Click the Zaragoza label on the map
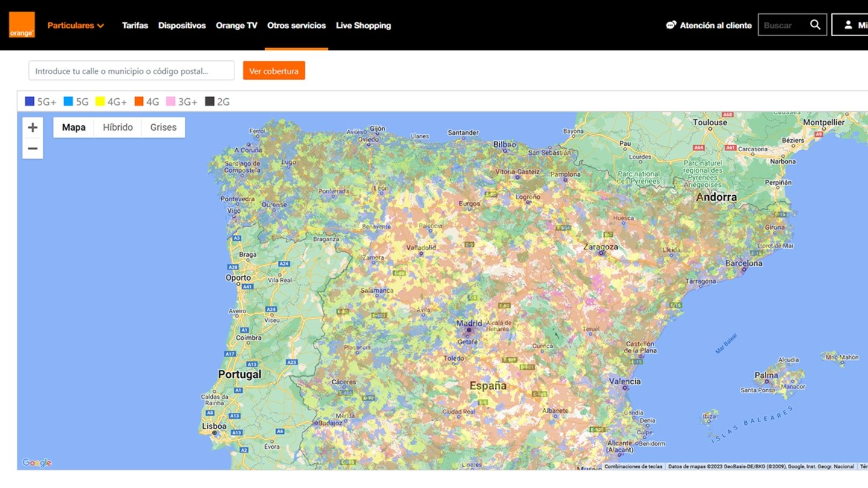The image size is (868, 488). [600, 247]
